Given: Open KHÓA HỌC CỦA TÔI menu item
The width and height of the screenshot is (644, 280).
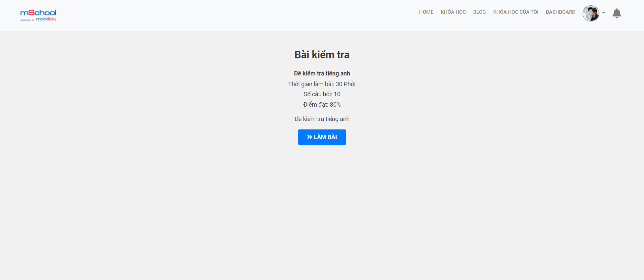Looking at the screenshot, I should 516,12.
